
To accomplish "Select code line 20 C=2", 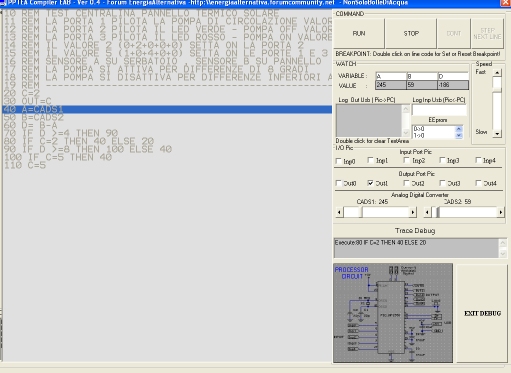I will 167,93.
